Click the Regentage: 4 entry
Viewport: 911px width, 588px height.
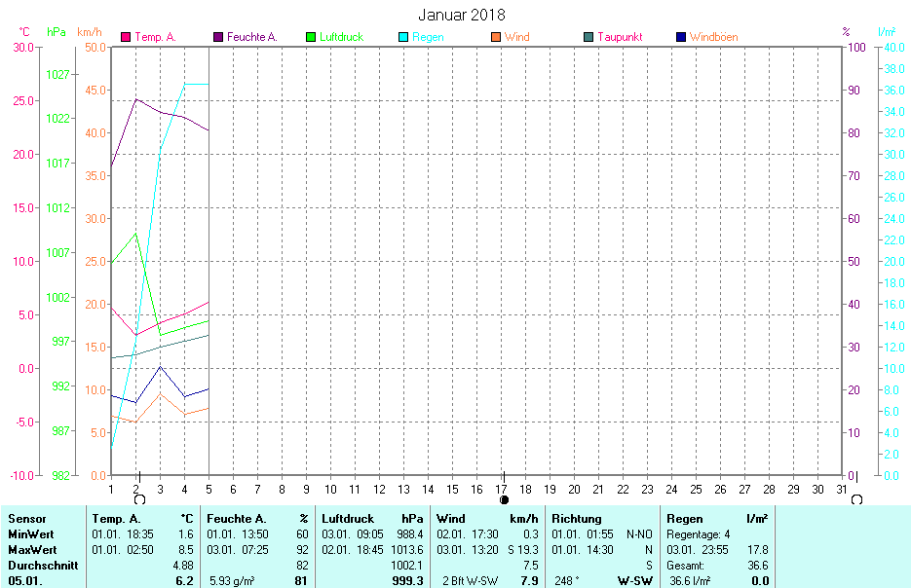pyautogui.click(x=699, y=534)
